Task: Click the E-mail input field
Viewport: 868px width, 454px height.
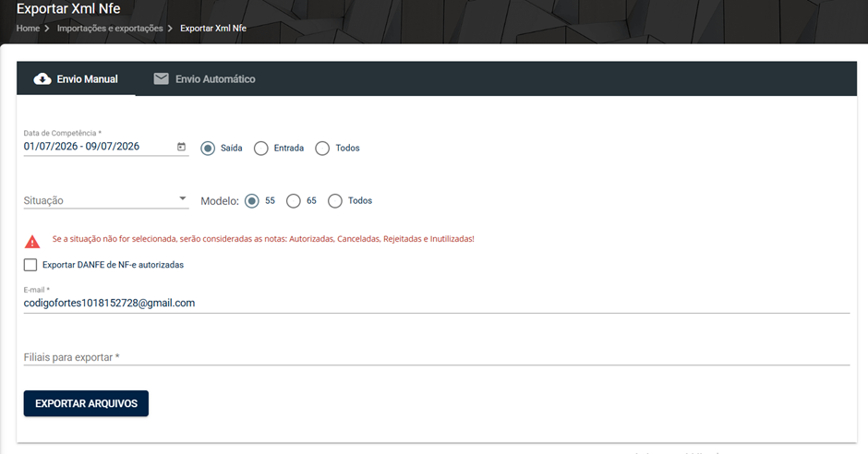Action: click(436, 303)
